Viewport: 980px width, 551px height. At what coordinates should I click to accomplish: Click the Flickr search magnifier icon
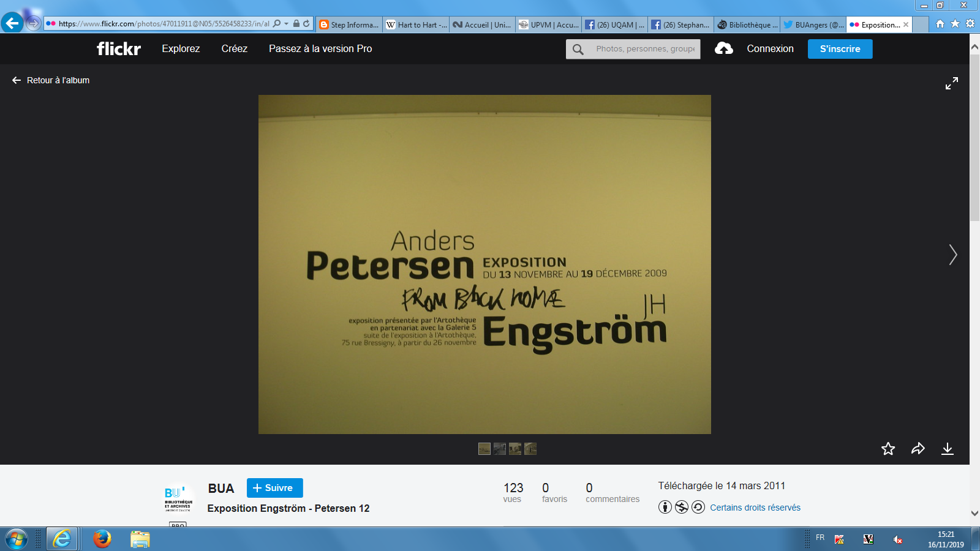(x=578, y=49)
